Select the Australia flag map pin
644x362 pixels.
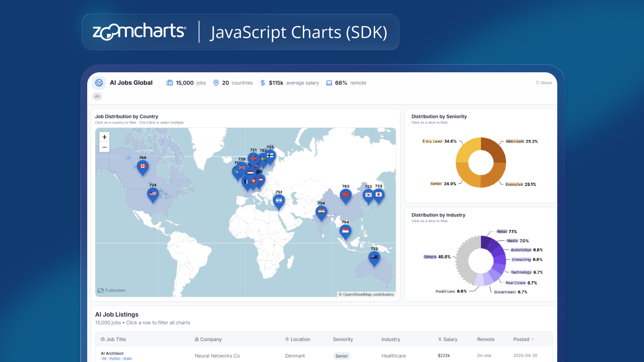tap(374, 258)
